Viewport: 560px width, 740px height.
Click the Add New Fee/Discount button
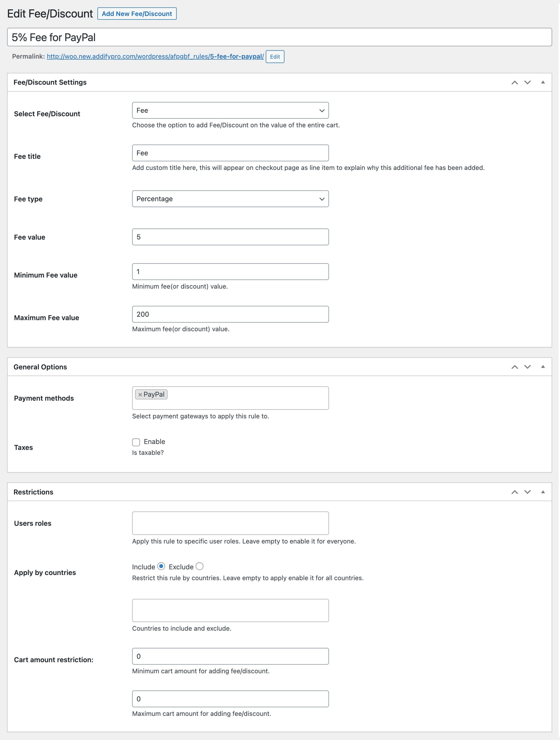click(137, 13)
